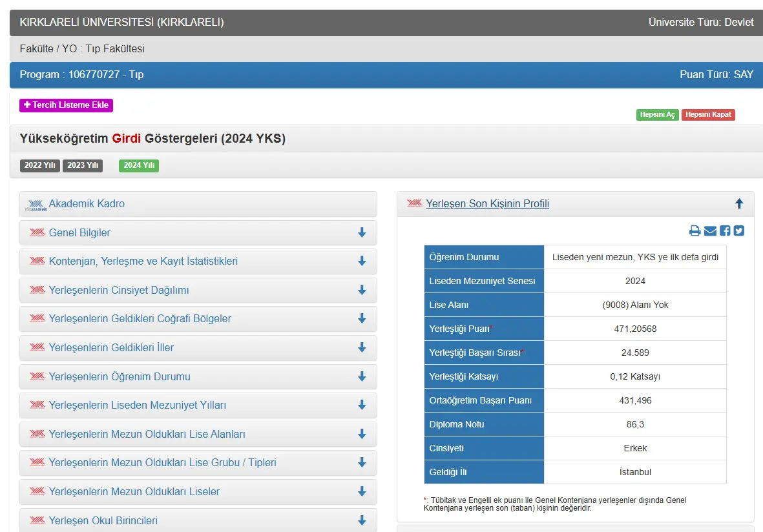
Task: Click Fakülte / YO : Tıp Fakültesi text
Action: pyautogui.click(x=82, y=48)
